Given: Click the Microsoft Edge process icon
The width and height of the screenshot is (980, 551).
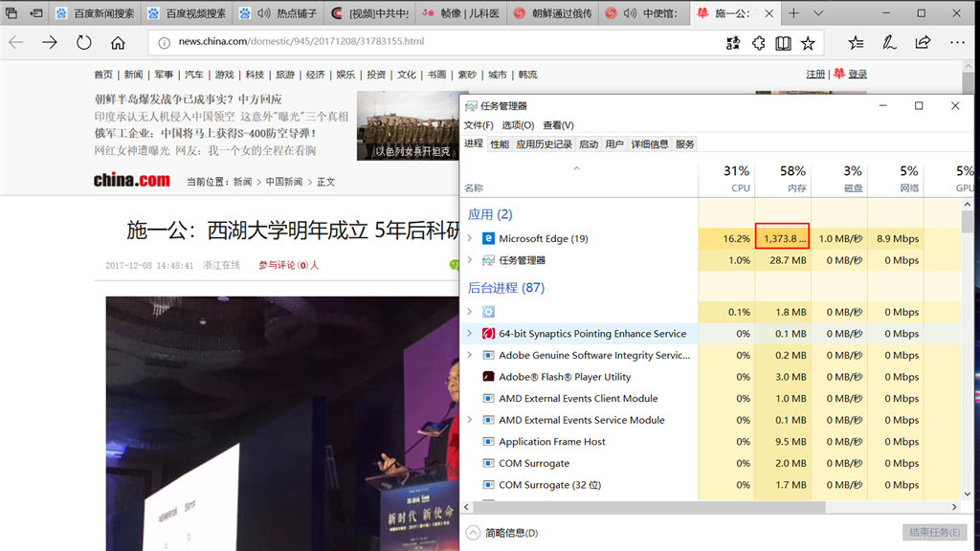Looking at the screenshot, I should tap(488, 238).
